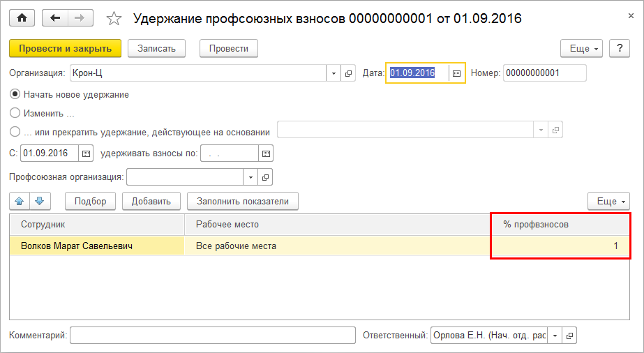Expand Ответственный dropdown list
The image size is (644, 353).
pos(555,336)
